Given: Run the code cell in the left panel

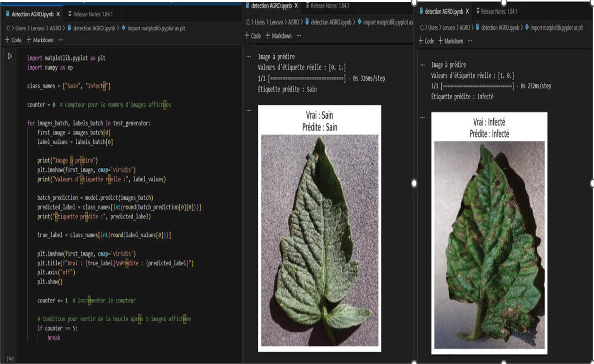Looking at the screenshot, I should point(10,57).
